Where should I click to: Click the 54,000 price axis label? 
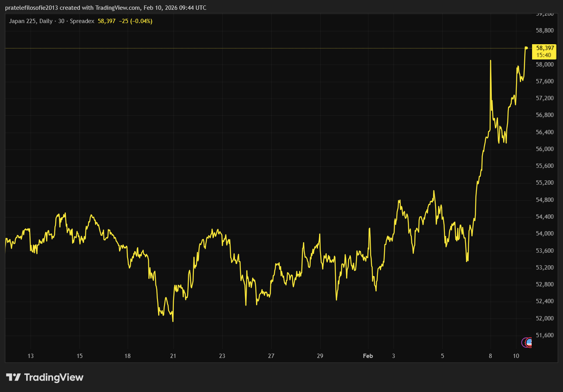click(545, 234)
